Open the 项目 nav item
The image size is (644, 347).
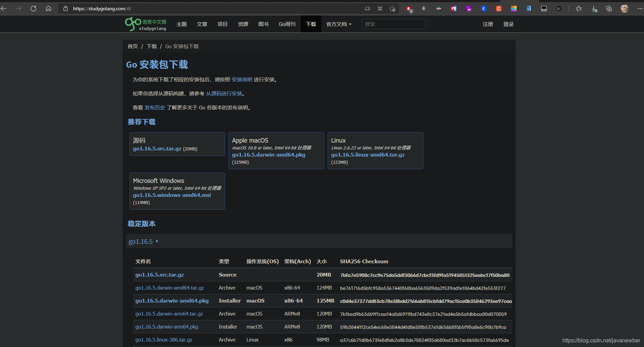tap(222, 24)
